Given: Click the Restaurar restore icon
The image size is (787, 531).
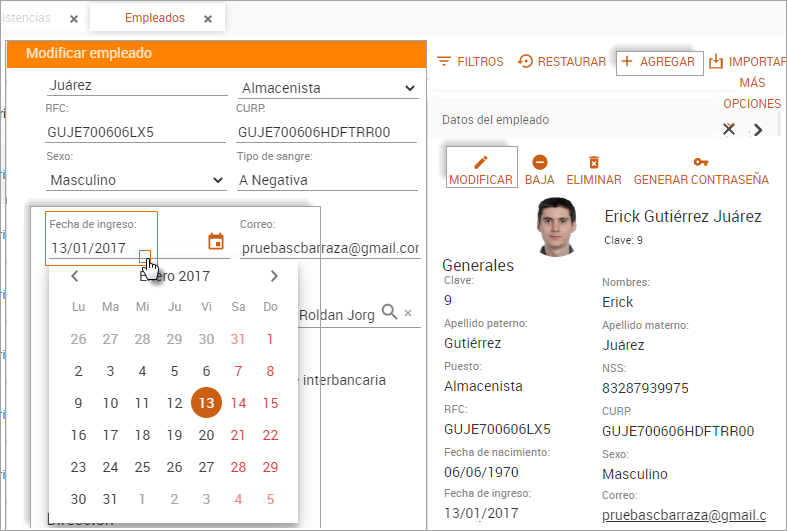Looking at the screenshot, I should [525, 62].
